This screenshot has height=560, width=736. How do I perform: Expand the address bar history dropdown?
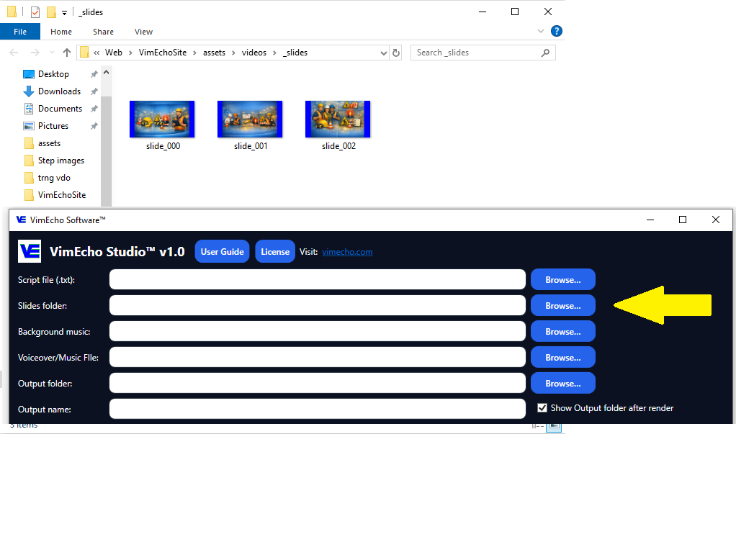click(x=384, y=53)
